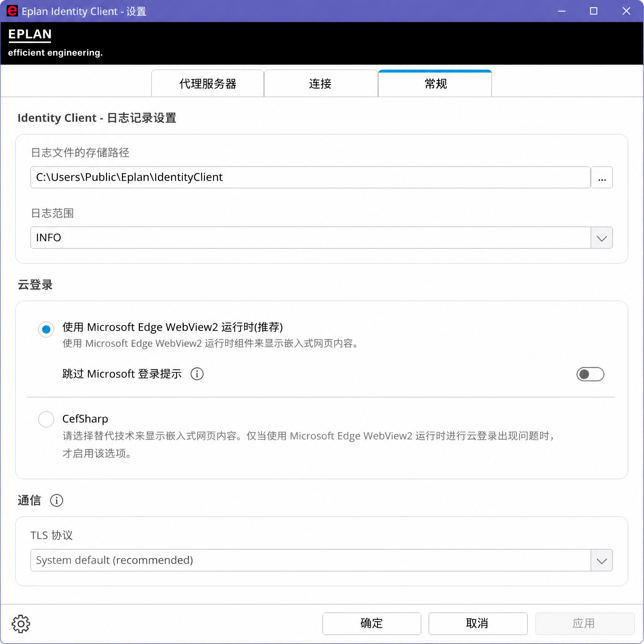
Task: Click efficient engineering. tagline text
Action: point(55,53)
